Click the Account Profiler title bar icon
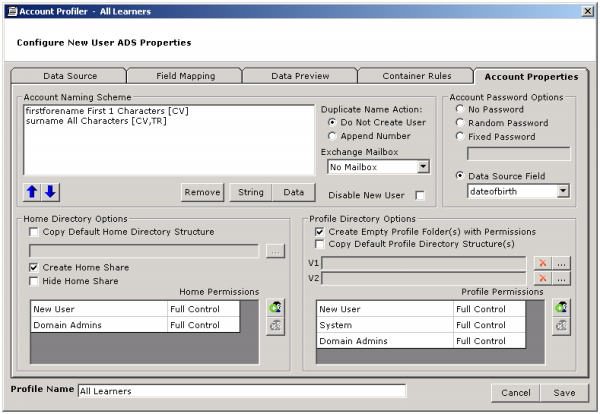 point(13,11)
